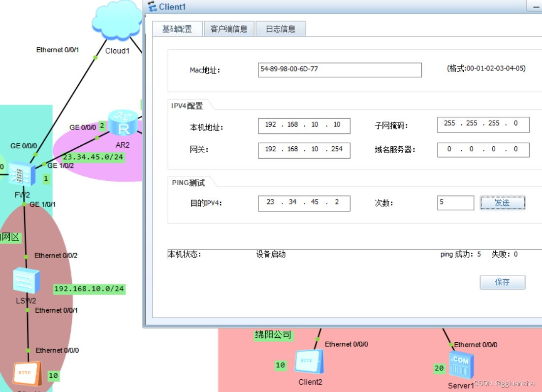This screenshot has height=392, width=542.
Task: Select the Client2 HTTP client in 绵阳公司
Action: tap(309, 362)
